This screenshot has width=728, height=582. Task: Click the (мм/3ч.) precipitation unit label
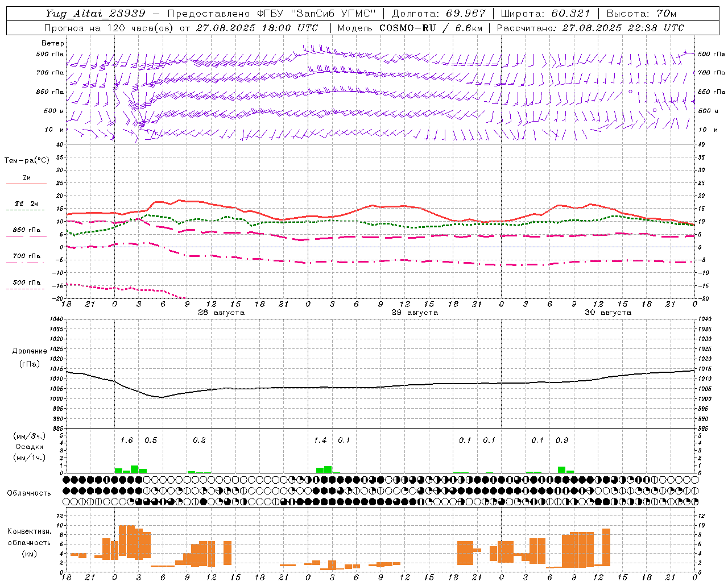tap(30, 436)
